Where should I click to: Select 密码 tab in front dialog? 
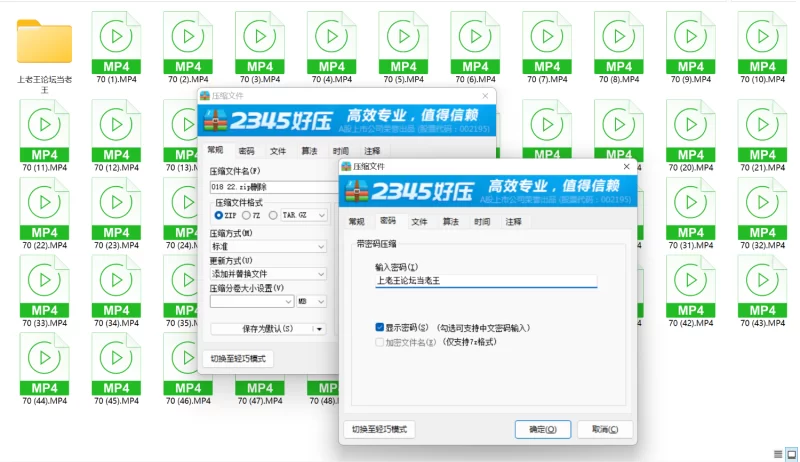(388, 220)
